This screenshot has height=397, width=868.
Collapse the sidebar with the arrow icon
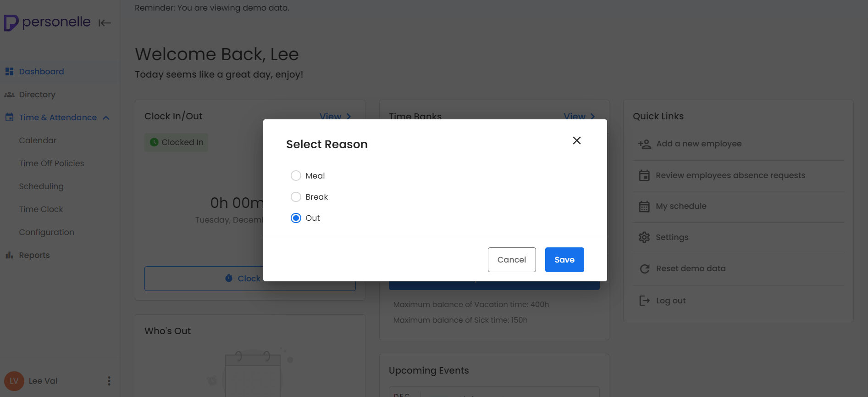coord(105,22)
